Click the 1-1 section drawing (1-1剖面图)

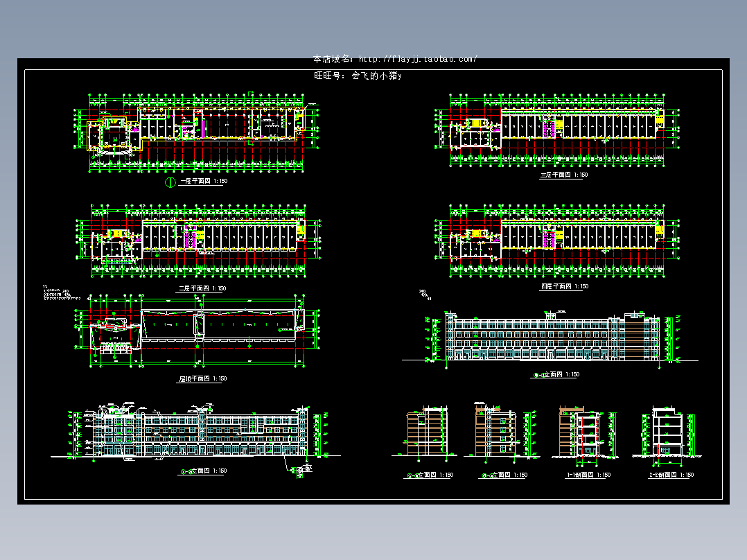[x=586, y=435]
